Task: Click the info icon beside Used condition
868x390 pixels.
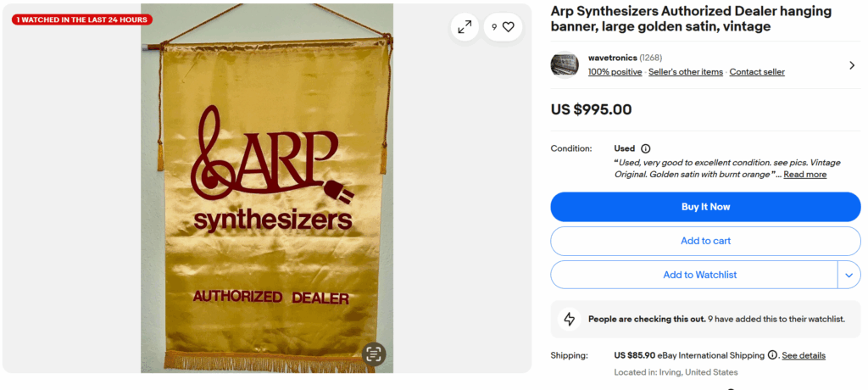Action: [645, 148]
